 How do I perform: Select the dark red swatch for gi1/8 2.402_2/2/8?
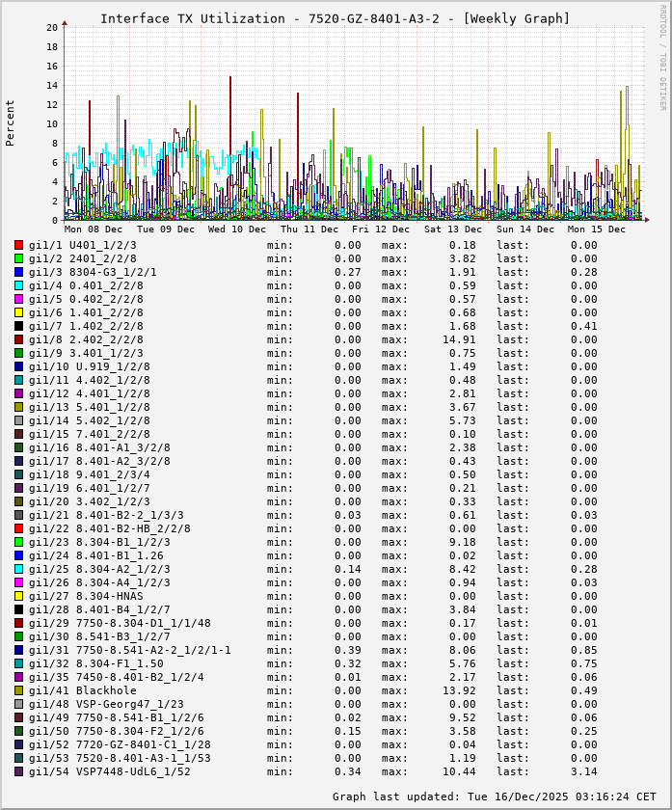point(18,339)
